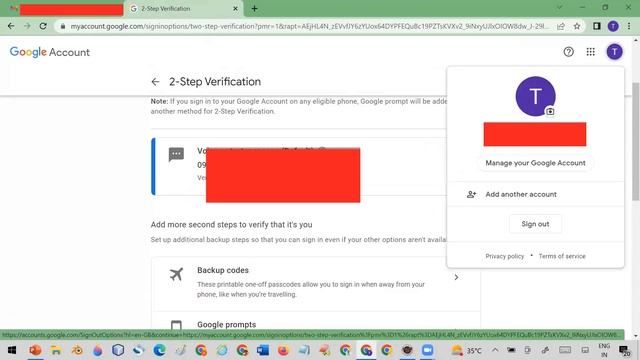Image resolution: width=640 pixels, height=360 pixels.
Task: Open Microsoft Edge from the taskbar
Action: 160,350
